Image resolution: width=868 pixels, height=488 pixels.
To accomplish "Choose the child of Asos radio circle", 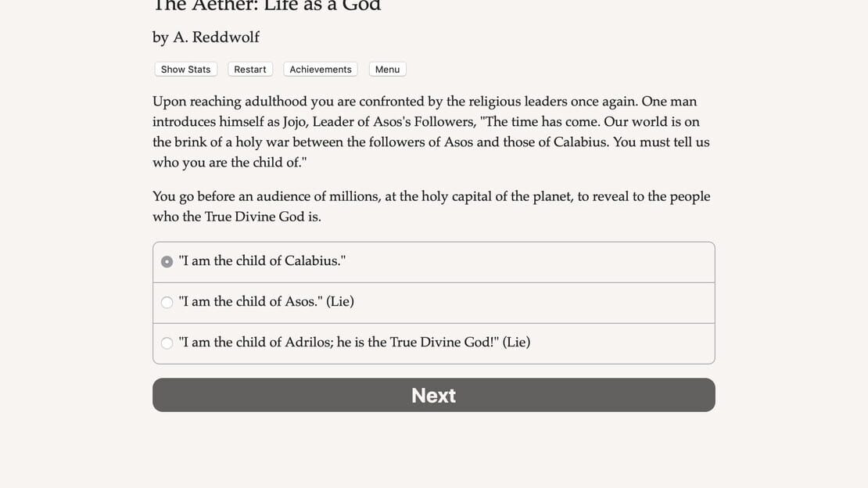I will point(167,303).
